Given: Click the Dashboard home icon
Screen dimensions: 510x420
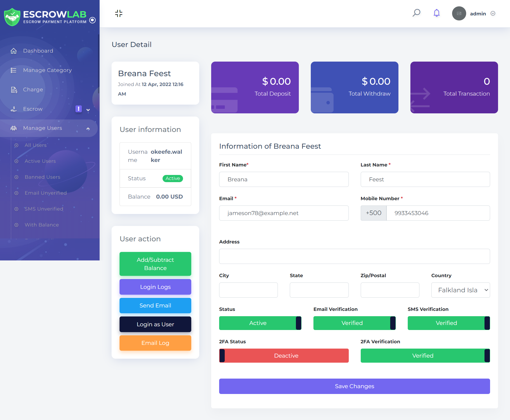Looking at the screenshot, I should click(x=14, y=51).
